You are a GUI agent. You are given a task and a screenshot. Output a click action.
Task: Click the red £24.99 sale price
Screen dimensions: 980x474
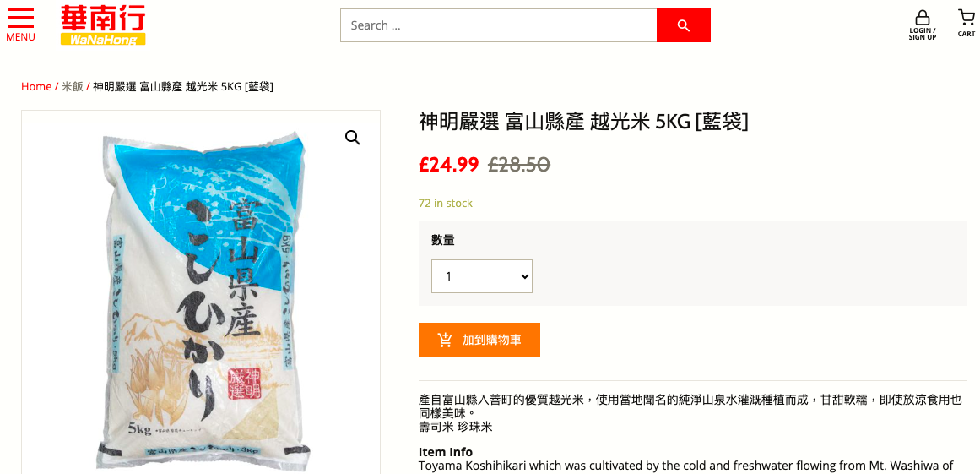449,165
